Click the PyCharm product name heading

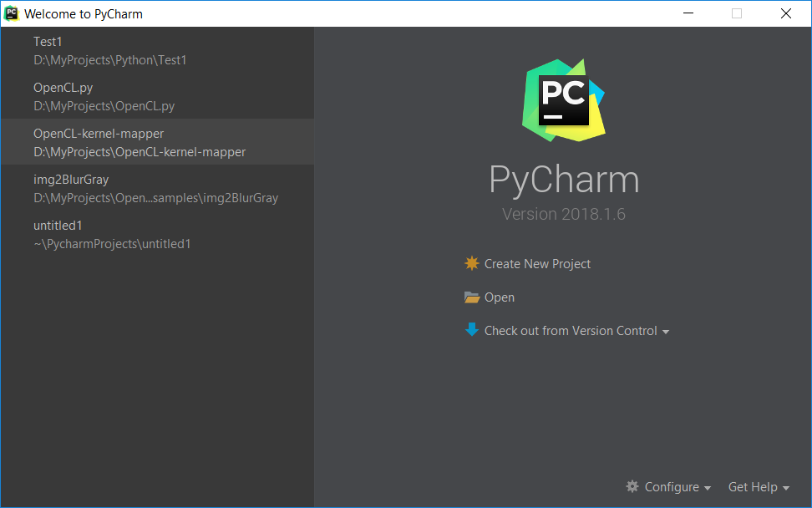[564, 180]
